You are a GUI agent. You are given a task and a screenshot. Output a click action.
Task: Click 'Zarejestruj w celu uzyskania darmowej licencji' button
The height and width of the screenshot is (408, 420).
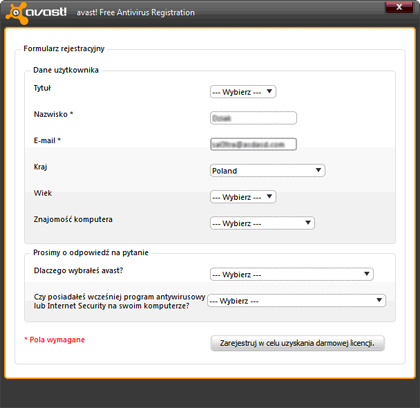coord(297,343)
